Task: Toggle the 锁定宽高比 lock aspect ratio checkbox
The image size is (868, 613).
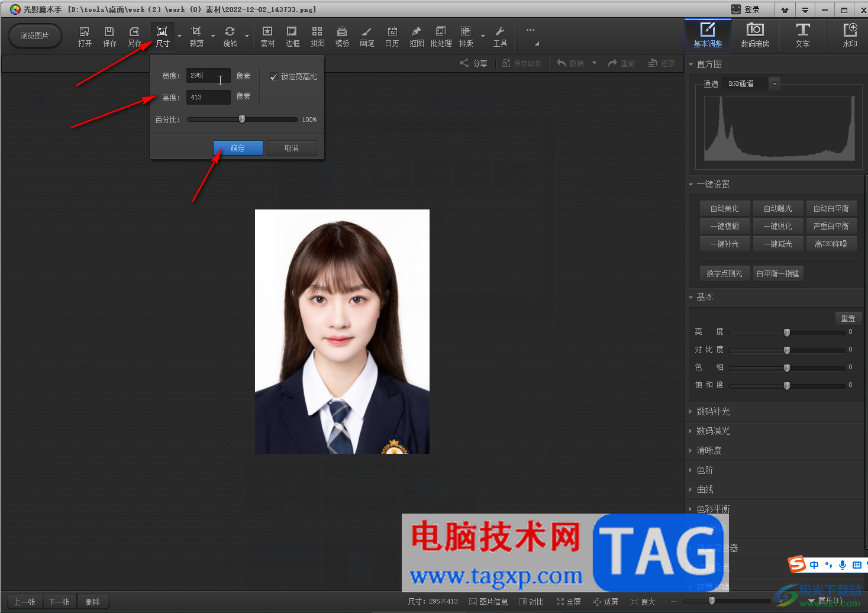Action: coord(273,76)
